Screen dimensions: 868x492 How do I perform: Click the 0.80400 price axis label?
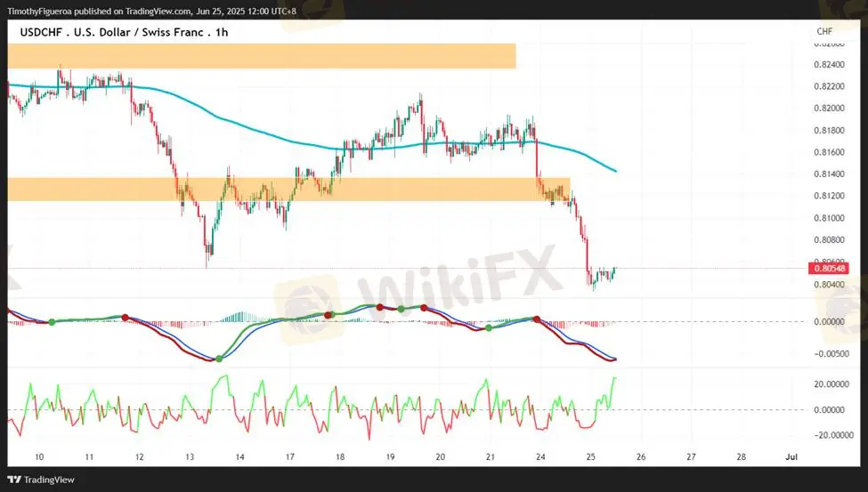pos(829,285)
